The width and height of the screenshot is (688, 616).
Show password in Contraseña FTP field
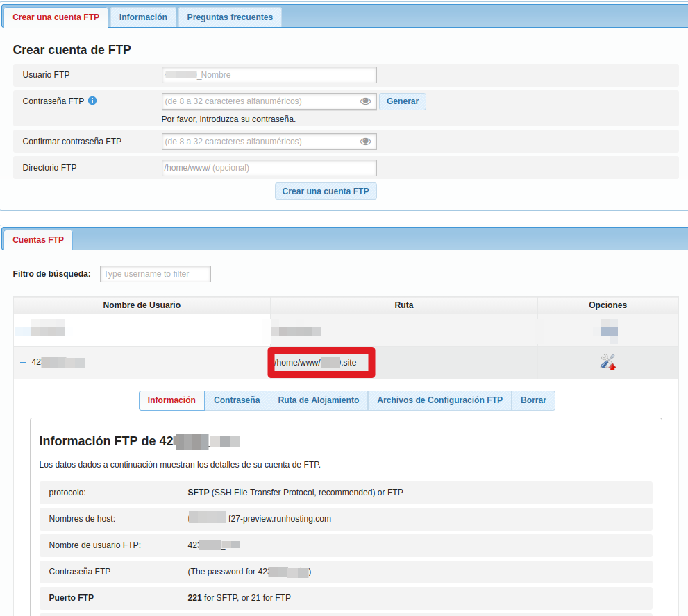point(365,101)
